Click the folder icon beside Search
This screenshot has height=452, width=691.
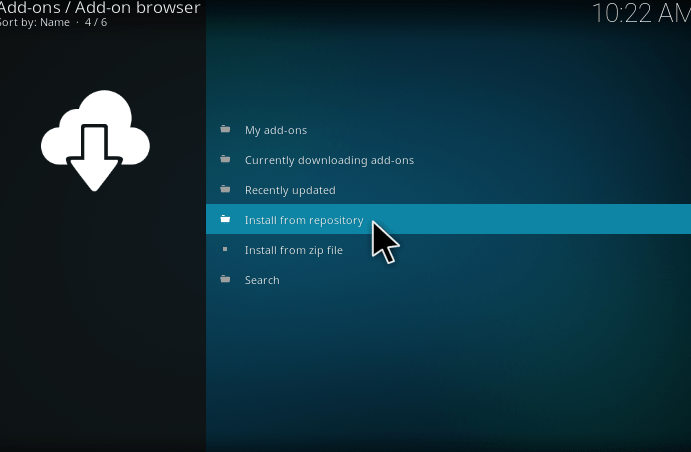pyautogui.click(x=225, y=279)
